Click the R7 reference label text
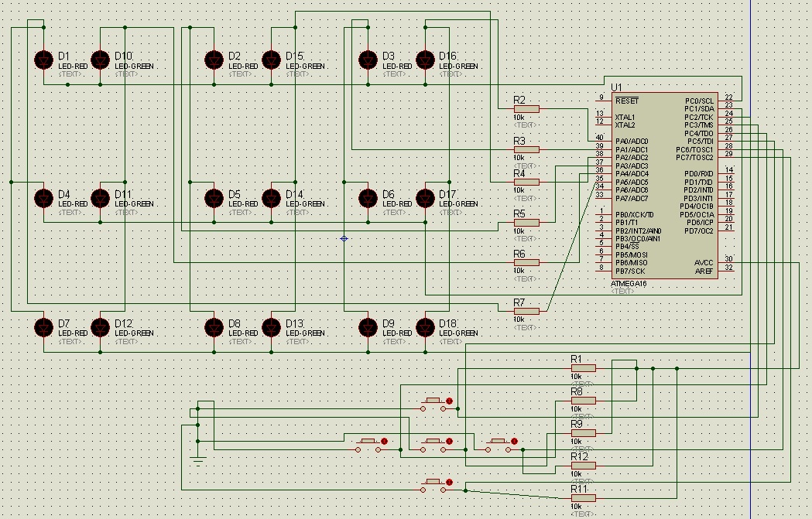This screenshot has width=812, height=519. point(519,302)
